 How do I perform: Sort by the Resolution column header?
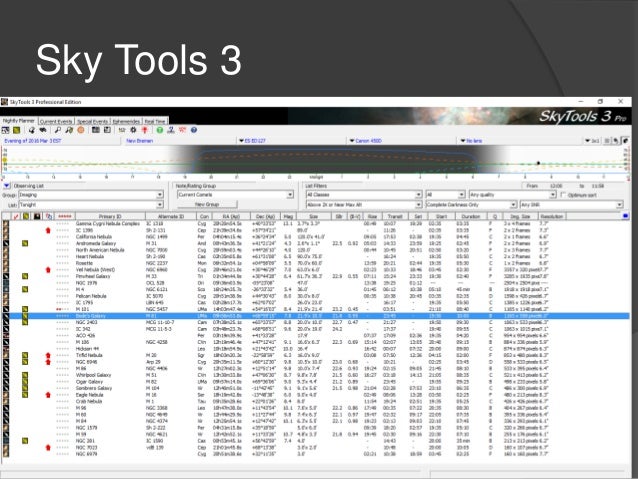[552, 217]
